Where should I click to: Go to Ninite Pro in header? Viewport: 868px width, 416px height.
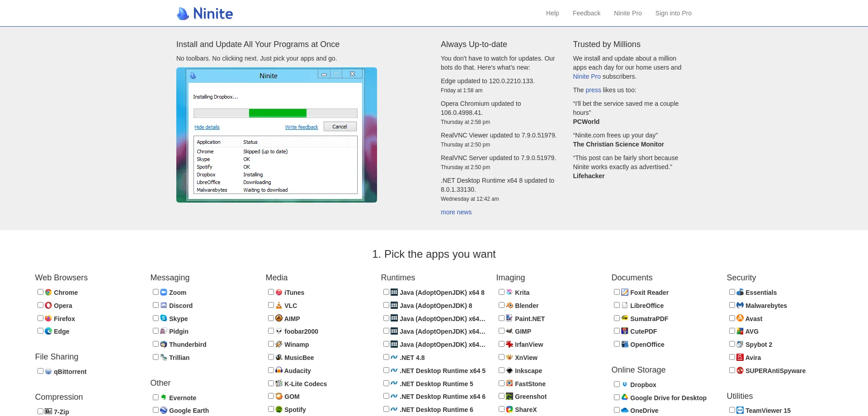628,13
